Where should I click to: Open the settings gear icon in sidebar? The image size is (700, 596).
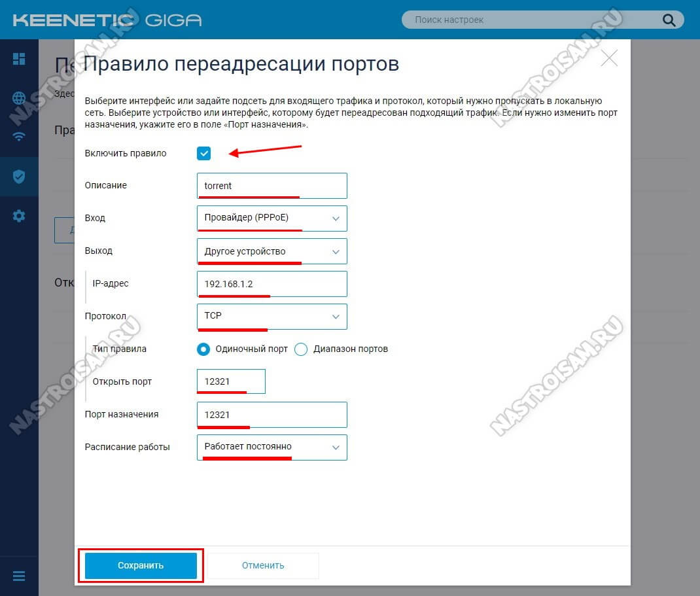(x=19, y=216)
